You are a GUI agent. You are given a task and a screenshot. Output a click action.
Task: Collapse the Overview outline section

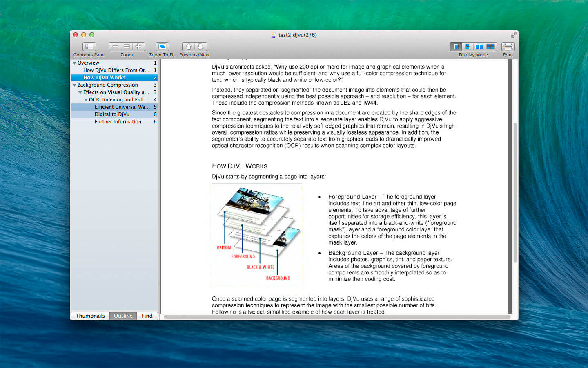click(74, 63)
